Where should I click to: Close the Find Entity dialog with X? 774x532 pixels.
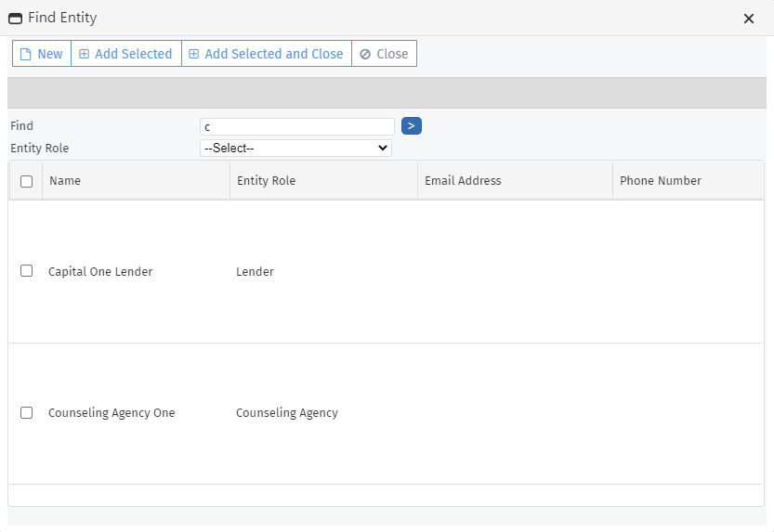[x=749, y=19]
